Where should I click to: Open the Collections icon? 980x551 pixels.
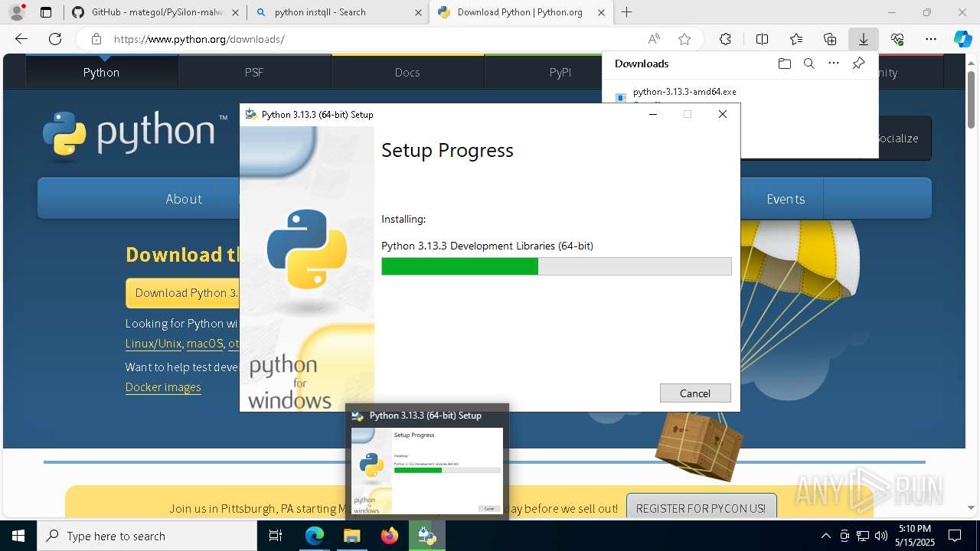830,39
